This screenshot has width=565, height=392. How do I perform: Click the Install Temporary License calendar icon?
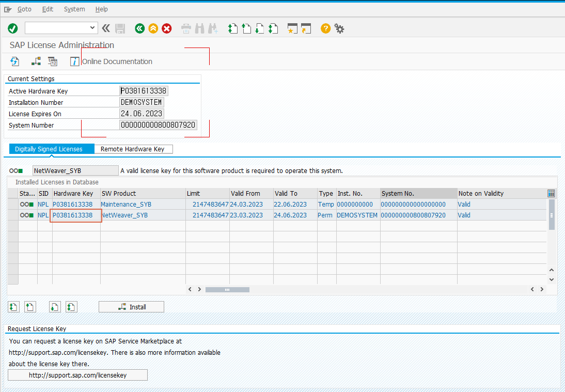[52, 61]
